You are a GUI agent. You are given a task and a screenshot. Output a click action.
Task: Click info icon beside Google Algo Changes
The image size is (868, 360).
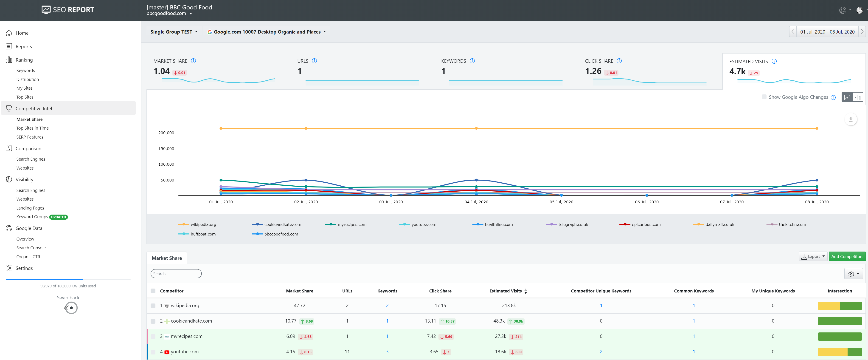click(833, 97)
